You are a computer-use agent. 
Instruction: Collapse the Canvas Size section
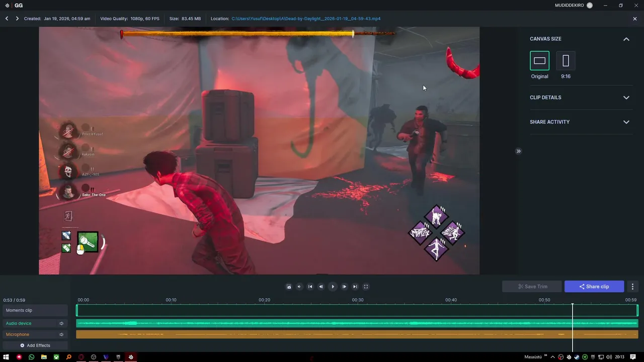[626, 39]
